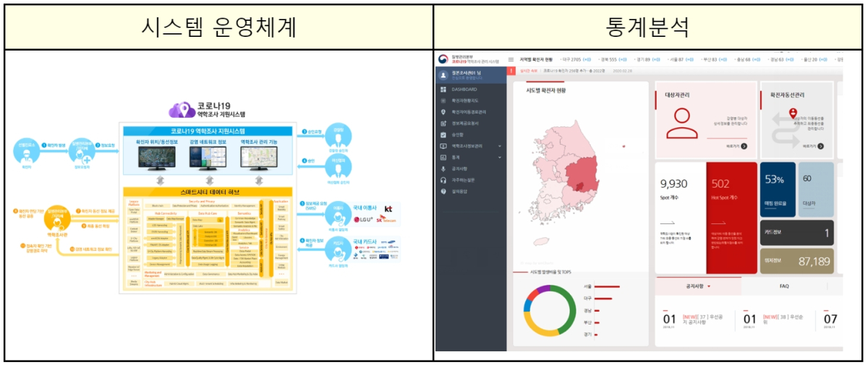
Task: Select 승인함 sidebar entry
Action: (458, 134)
